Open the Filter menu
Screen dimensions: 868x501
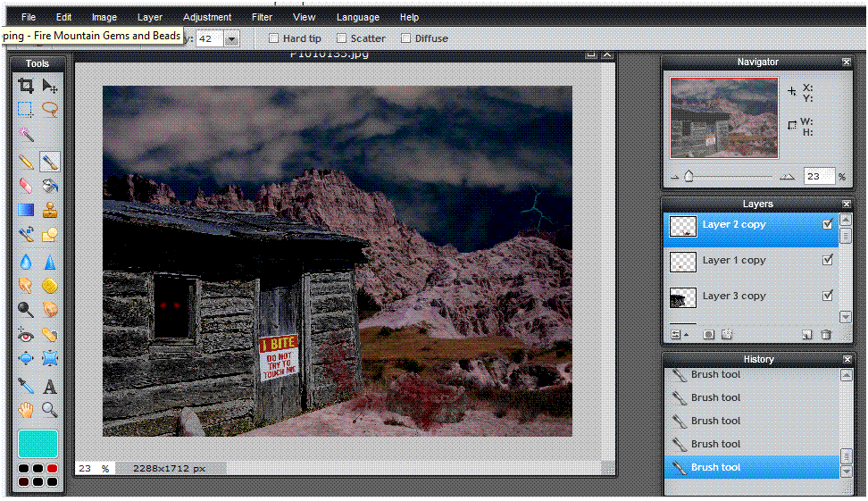tap(262, 17)
